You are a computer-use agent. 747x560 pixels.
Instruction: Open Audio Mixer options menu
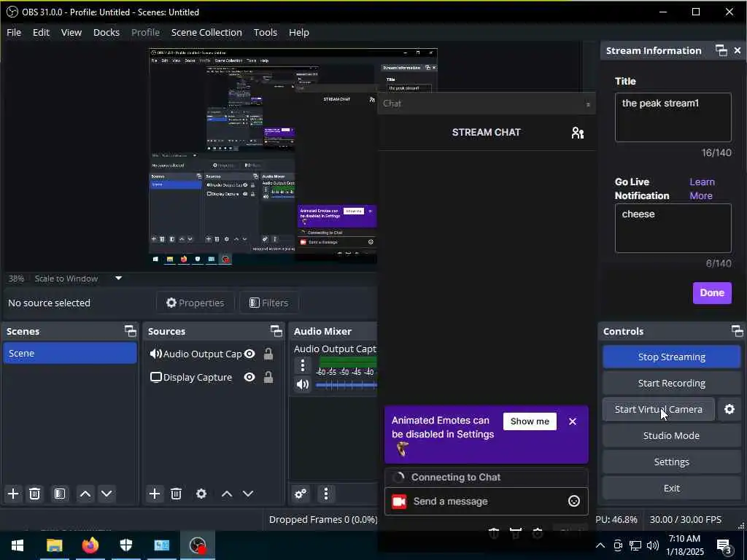coord(326,494)
